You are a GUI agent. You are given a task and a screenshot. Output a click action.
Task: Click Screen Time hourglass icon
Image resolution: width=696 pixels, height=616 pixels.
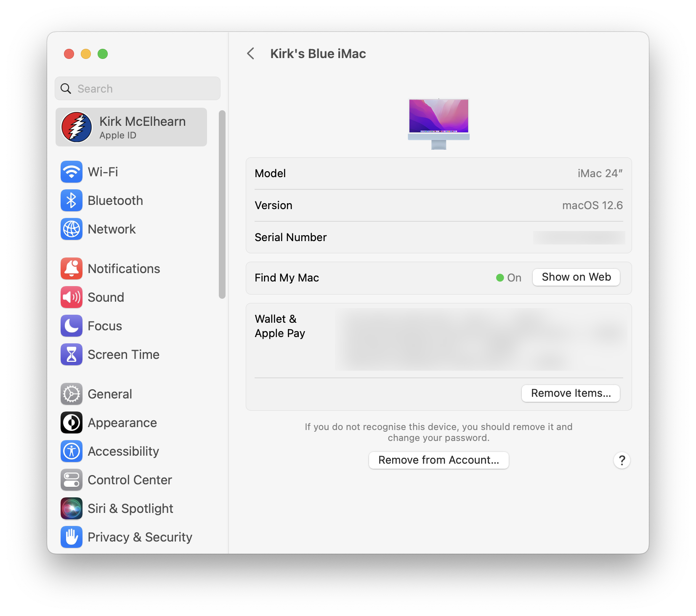72,354
